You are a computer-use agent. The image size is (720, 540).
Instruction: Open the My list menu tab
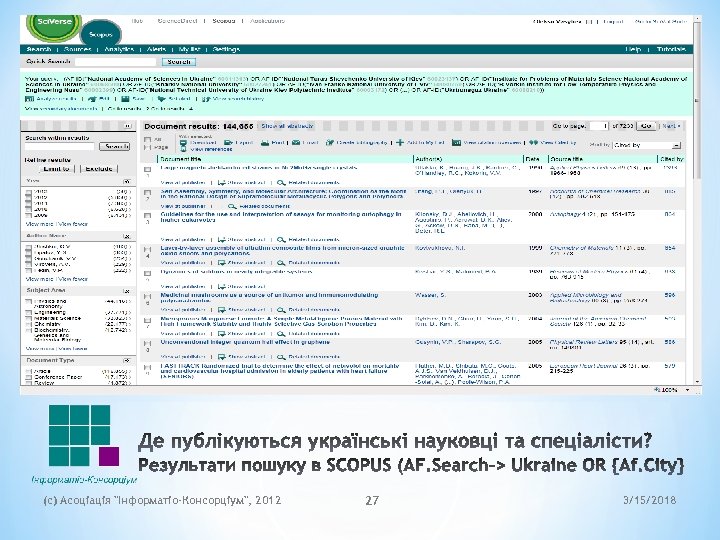[x=189, y=49]
